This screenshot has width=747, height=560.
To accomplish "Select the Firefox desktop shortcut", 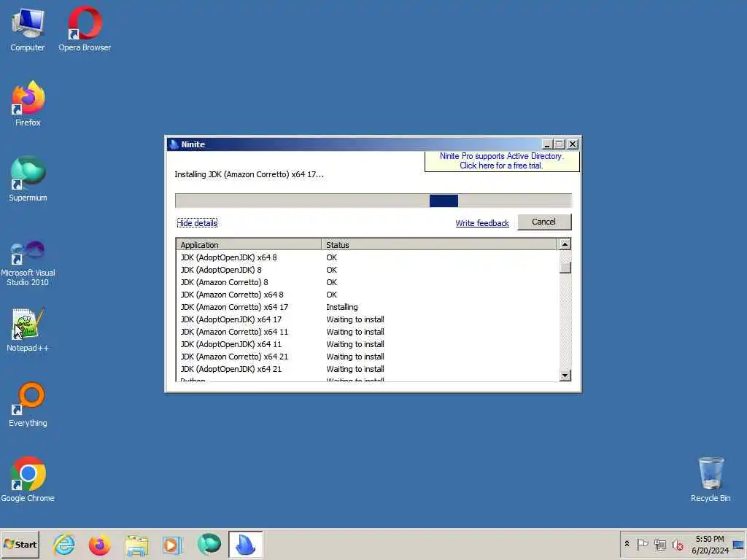I will pyautogui.click(x=28, y=104).
